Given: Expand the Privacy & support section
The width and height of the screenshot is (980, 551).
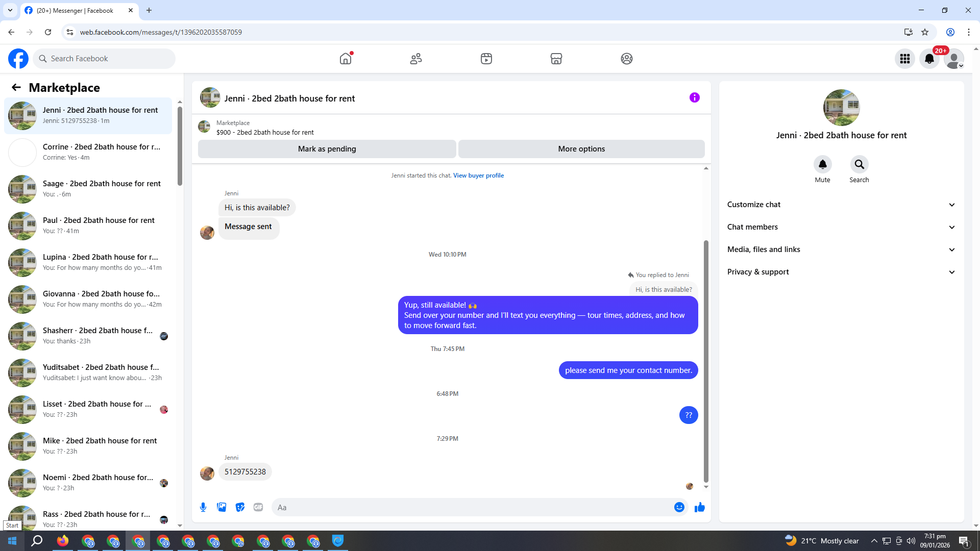Looking at the screenshot, I should pos(841,272).
